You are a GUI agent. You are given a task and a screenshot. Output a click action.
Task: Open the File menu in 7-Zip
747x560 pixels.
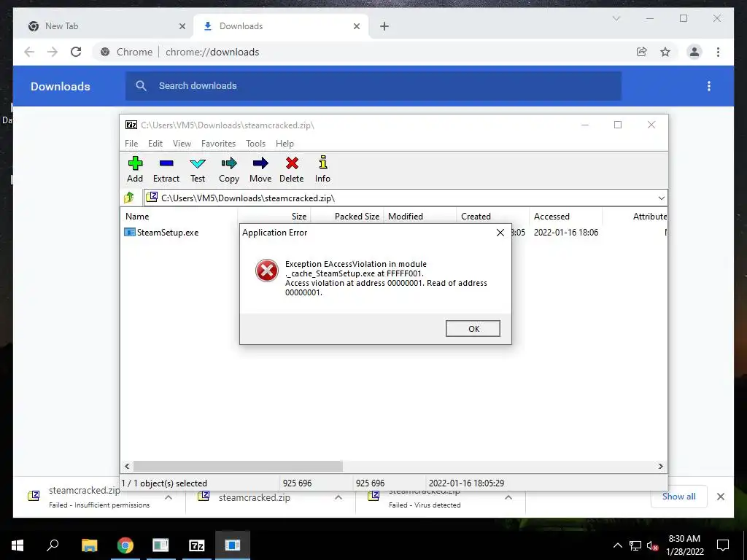pyautogui.click(x=131, y=144)
